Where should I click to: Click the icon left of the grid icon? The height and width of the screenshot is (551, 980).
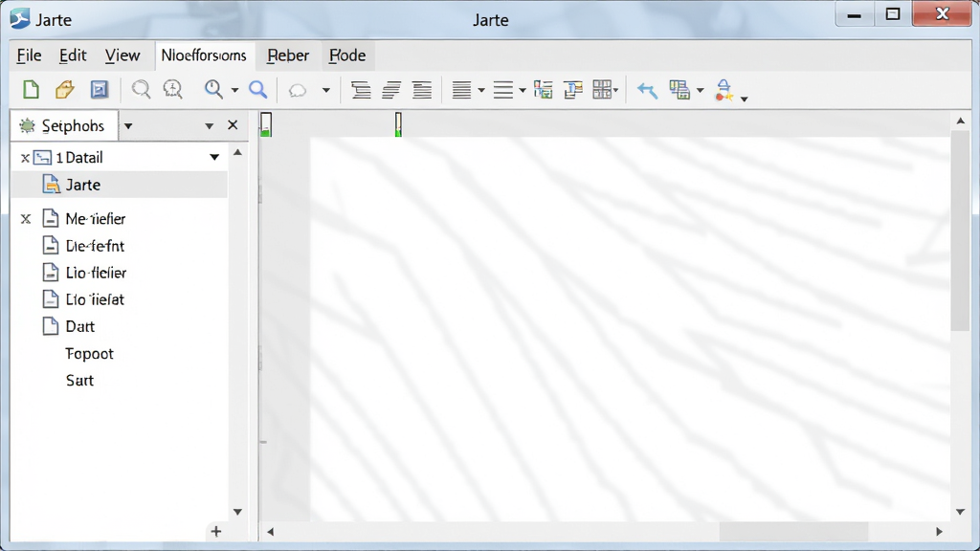click(573, 90)
